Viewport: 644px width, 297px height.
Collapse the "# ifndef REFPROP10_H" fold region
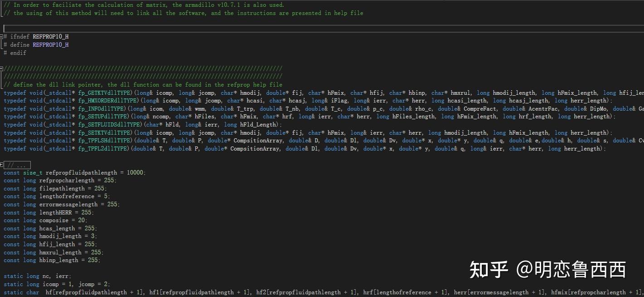(x=2, y=36)
